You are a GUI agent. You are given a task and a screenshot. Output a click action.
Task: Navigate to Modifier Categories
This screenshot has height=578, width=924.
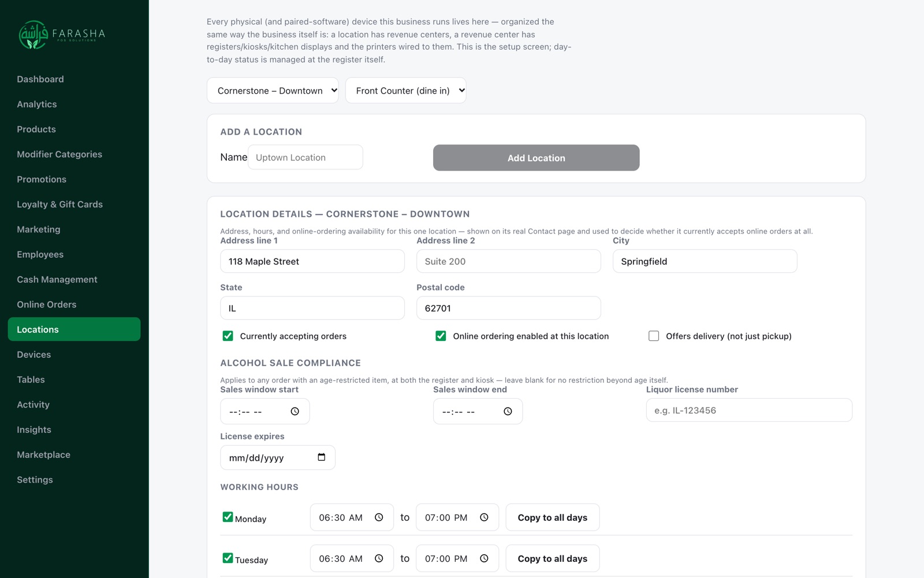74,154
